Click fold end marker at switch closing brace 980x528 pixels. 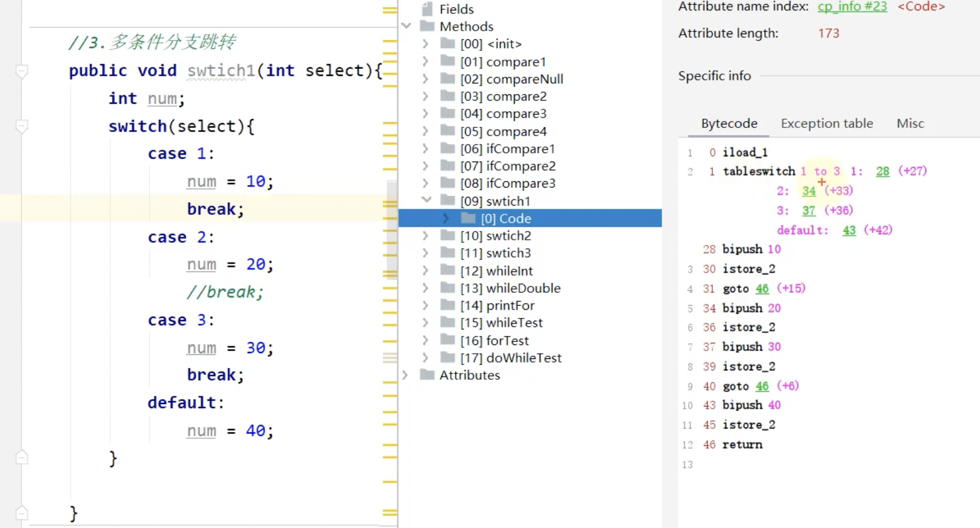[x=21, y=457]
